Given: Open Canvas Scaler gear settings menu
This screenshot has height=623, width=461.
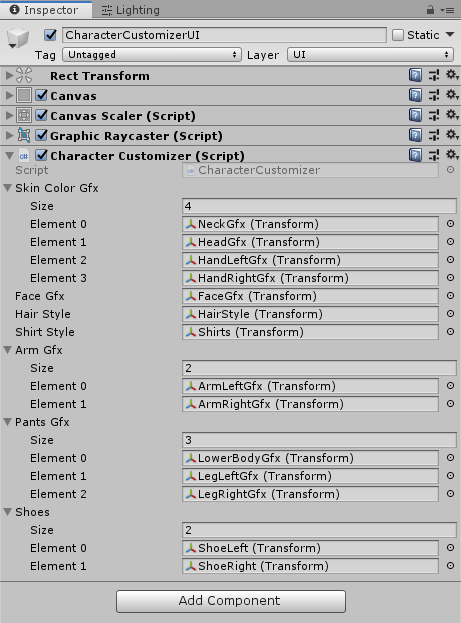Looking at the screenshot, I should coord(452,115).
